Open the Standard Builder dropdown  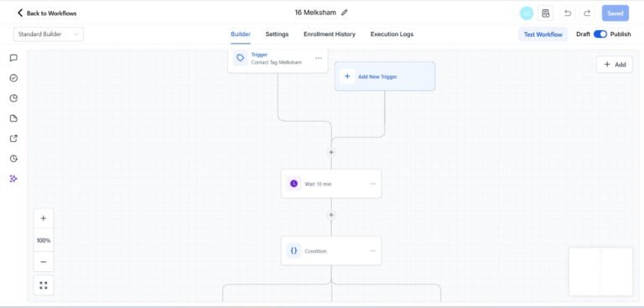49,34
